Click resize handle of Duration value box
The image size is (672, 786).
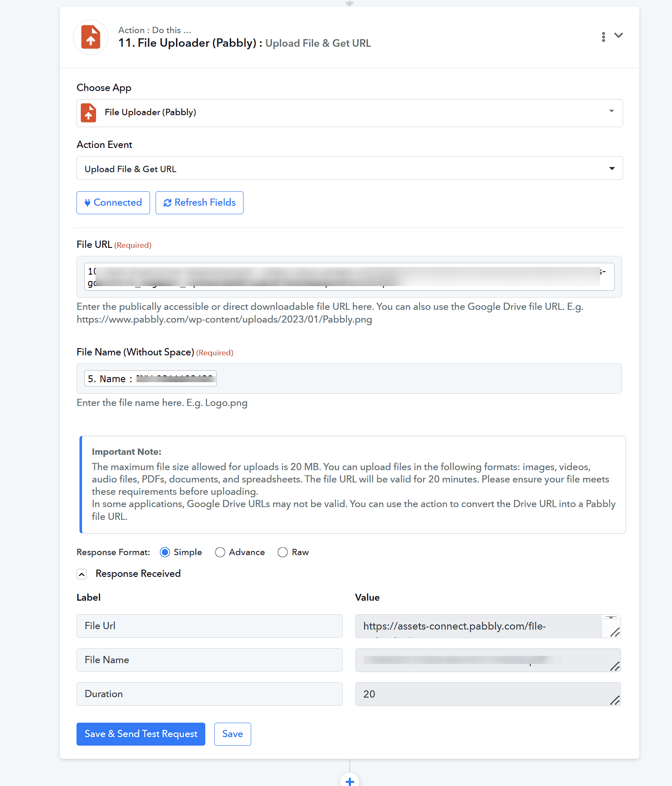coord(615,701)
